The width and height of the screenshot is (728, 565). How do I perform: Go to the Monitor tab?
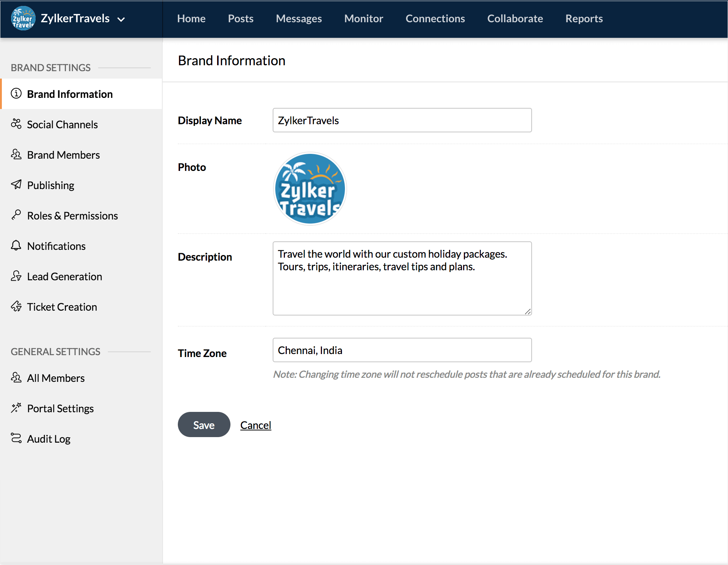pyautogui.click(x=363, y=19)
